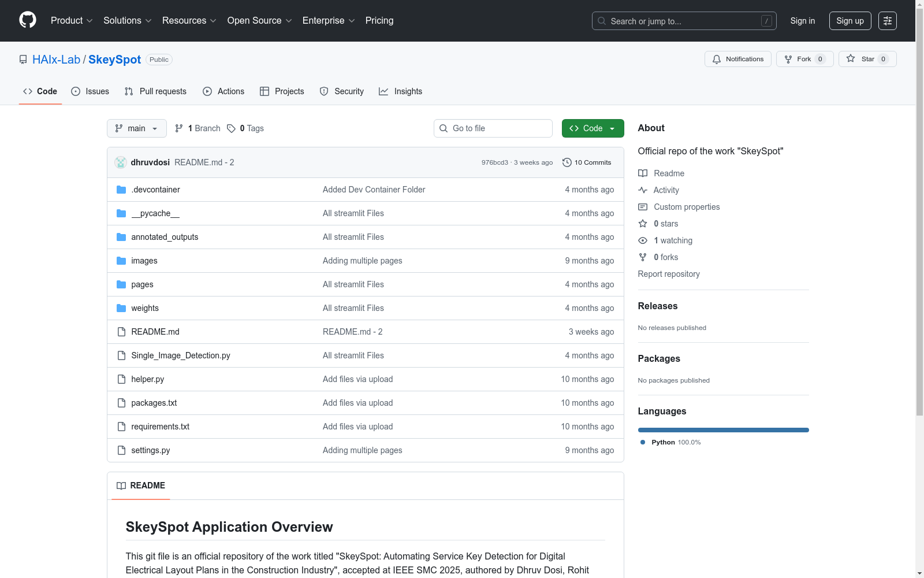Click the Python 100.0% language label
This screenshot has width=924, height=578.
[670, 442]
